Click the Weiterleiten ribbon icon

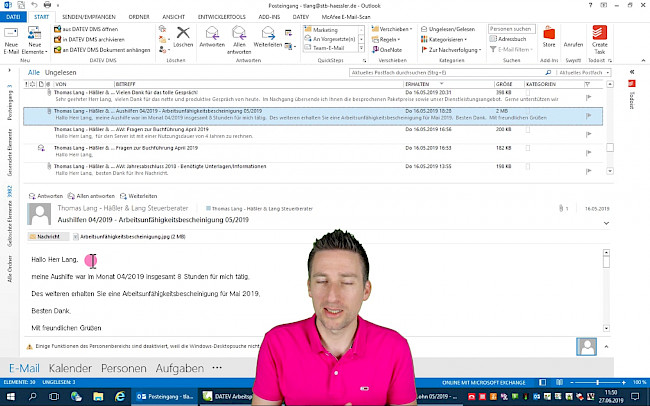tap(268, 38)
